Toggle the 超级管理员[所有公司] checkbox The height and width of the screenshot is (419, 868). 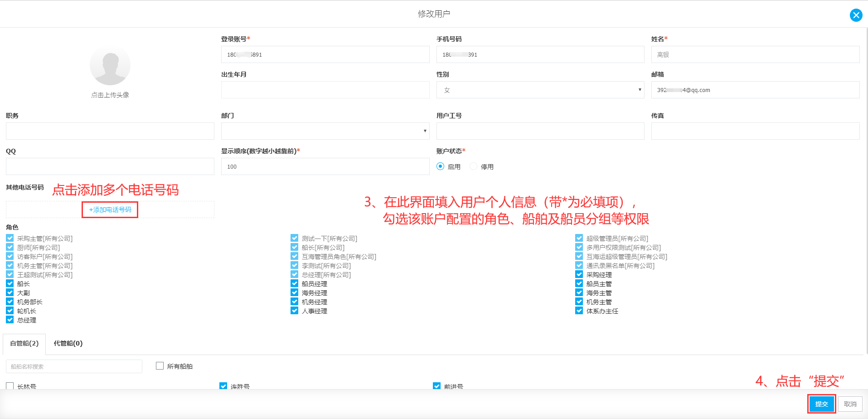click(x=579, y=238)
